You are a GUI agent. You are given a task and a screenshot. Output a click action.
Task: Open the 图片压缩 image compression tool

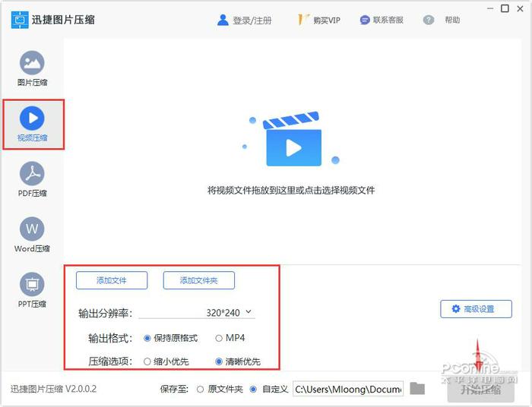point(32,69)
